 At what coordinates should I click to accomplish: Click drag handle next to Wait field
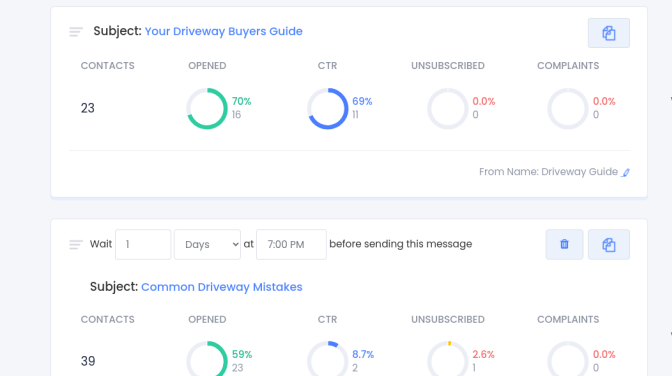(x=76, y=244)
